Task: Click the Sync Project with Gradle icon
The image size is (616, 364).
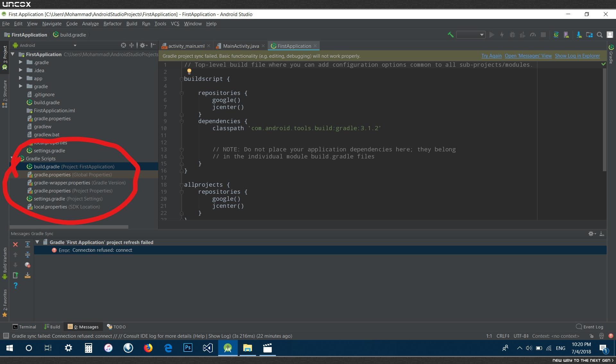Action: (x=556, y=35)
